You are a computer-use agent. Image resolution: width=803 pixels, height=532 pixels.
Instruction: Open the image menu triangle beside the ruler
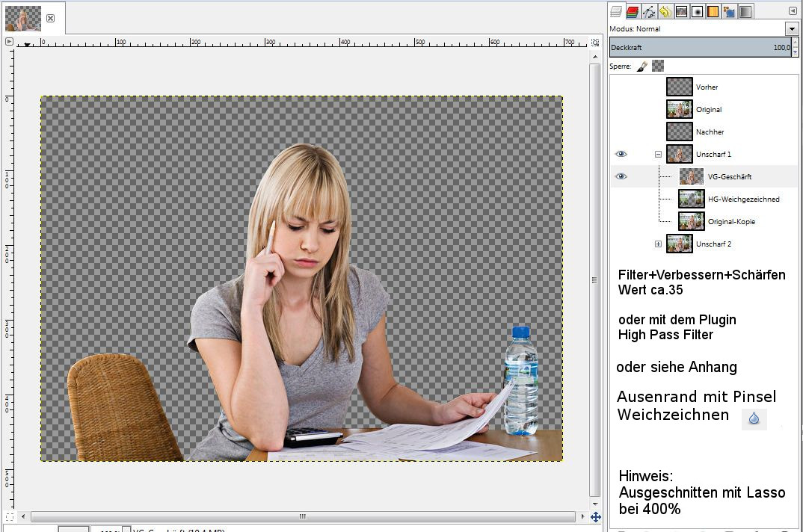pyautogui.click(x=9, y=42)
